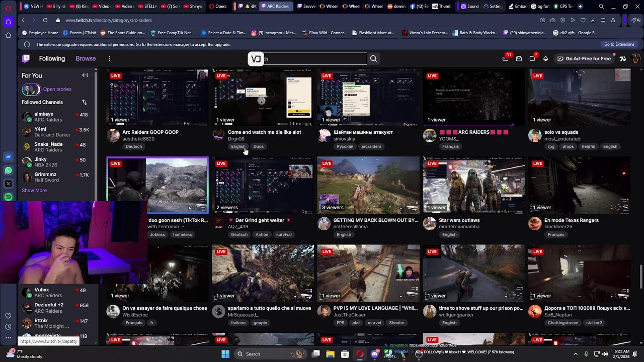Image resolution: width=644 pixels, height=362 pixels.
Task: Click Go to Extensions button
Action: click(619, 44)
